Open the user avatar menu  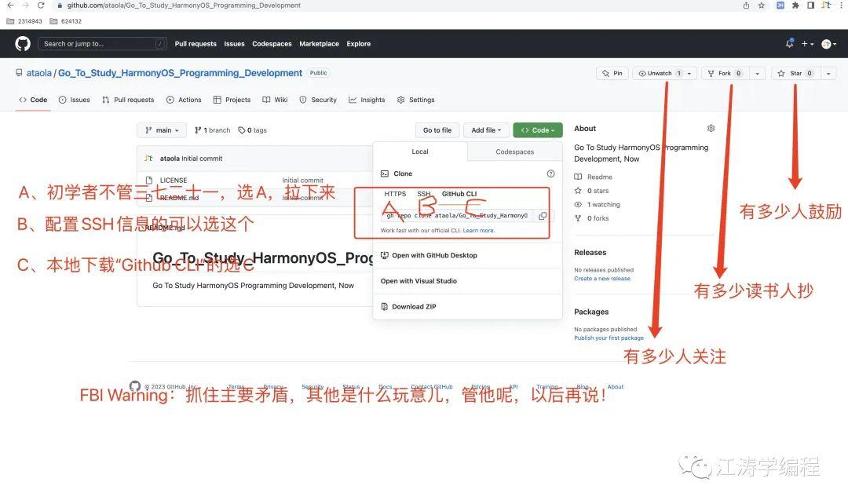click(828, 44)
